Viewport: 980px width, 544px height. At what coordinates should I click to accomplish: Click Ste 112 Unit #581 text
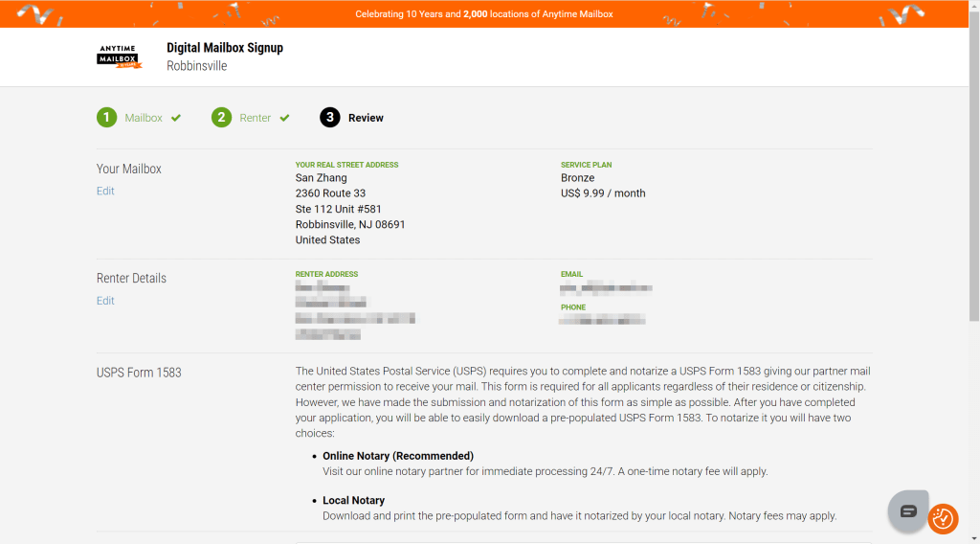338,209
